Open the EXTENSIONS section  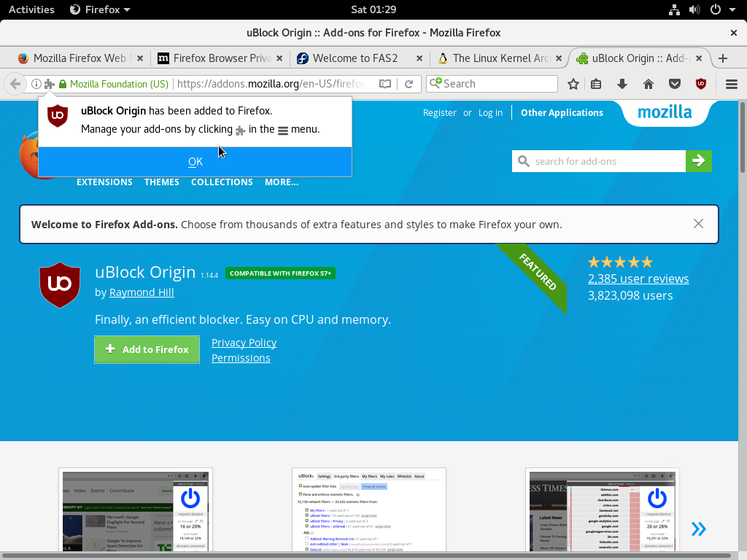[104, 182]
